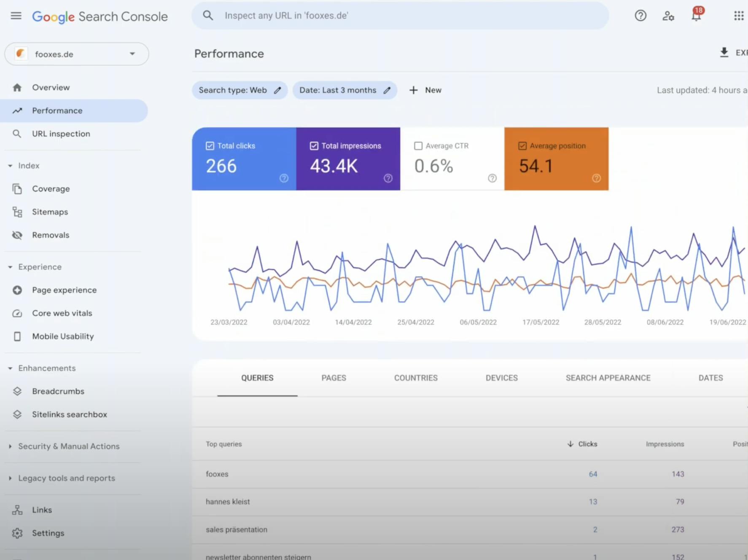Sort table by Clicks column
This screenshot has height=560, width=748.
point(582,444)
